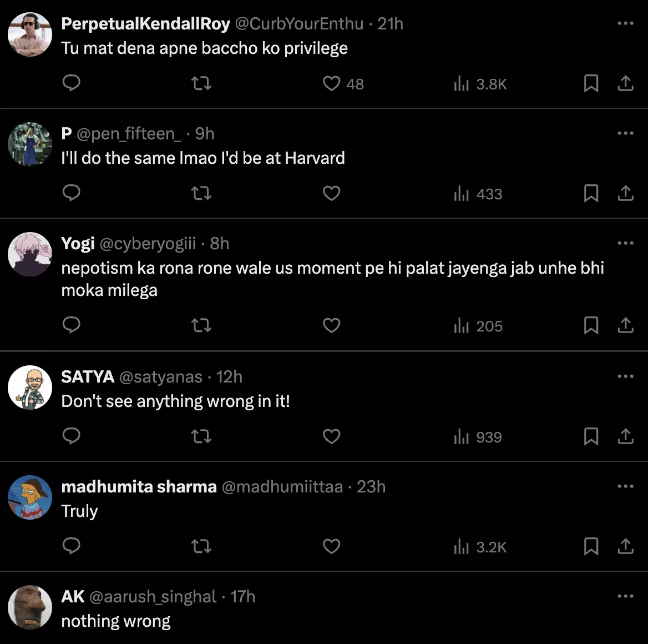The width and height of the screenshot is (648, 644).
Task: Open the 12h timestamp on SATYA's tweet
Action: tap(229, 377)
